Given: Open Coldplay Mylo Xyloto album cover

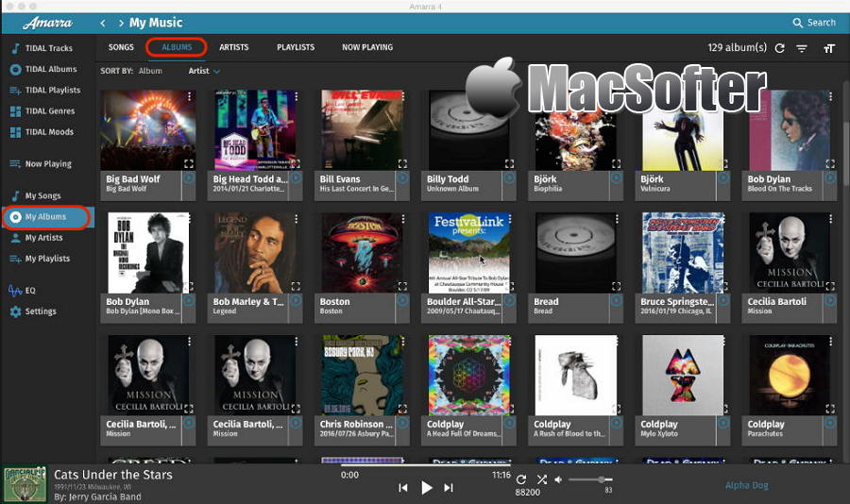Looking at the screenshot, I should click(x=683, y=375).
